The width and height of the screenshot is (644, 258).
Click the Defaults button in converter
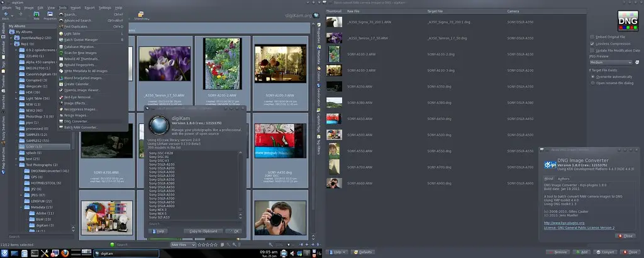coord(362,252)
